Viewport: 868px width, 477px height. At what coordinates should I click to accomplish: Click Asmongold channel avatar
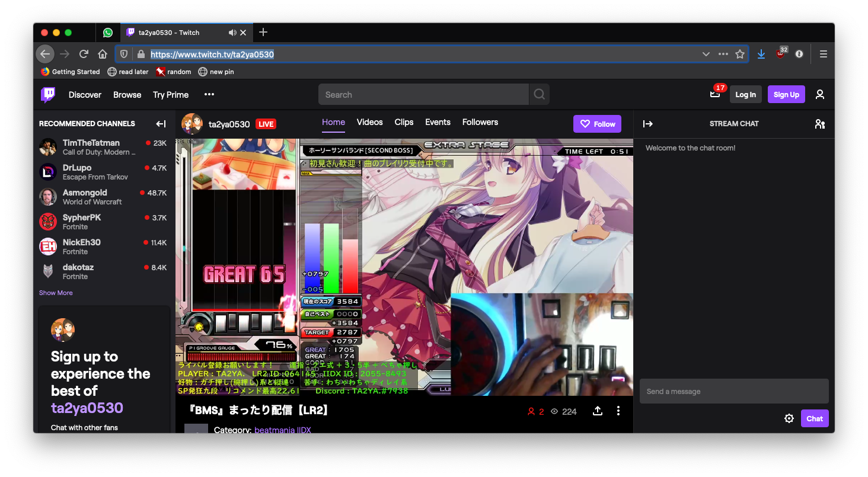[48, 197]
